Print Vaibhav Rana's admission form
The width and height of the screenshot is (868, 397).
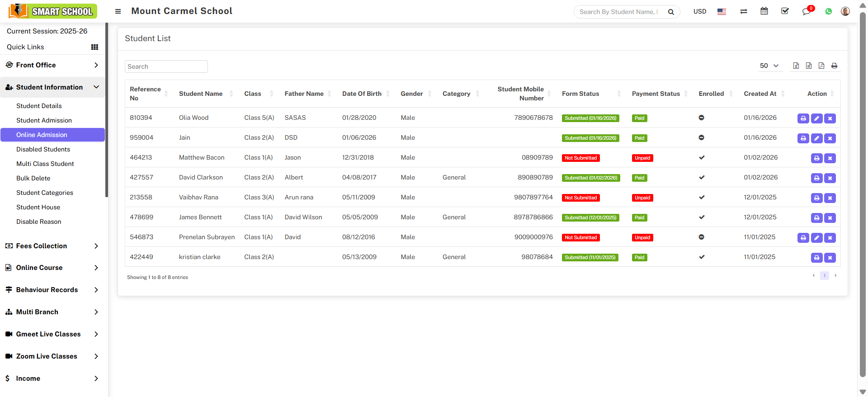[x=816, y=198]
